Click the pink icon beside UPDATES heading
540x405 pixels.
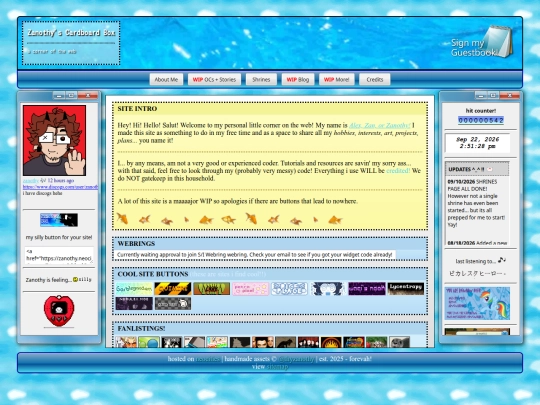point(490,169)
